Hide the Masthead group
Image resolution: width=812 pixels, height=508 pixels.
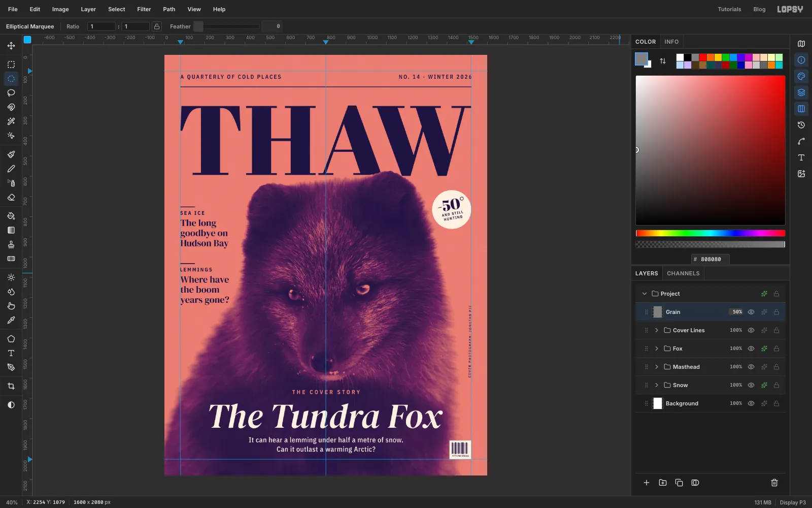751,367
